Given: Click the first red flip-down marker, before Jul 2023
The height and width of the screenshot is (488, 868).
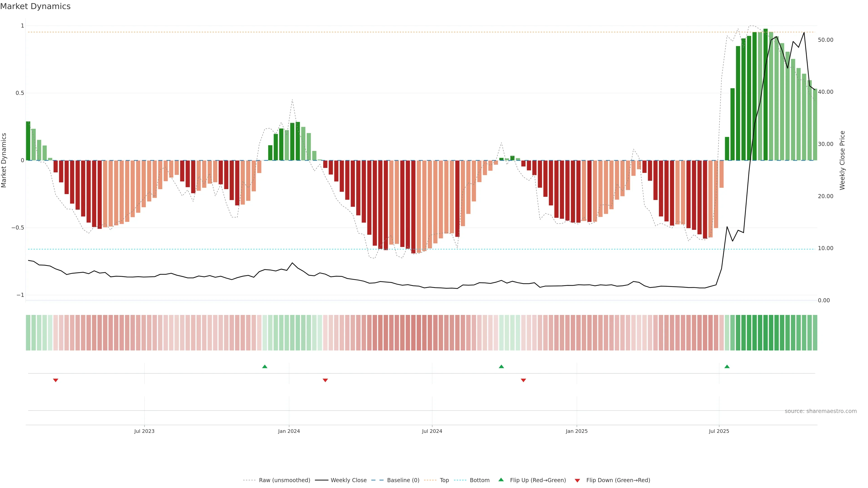Looking at the screenshot, I should tap(56, 380).
